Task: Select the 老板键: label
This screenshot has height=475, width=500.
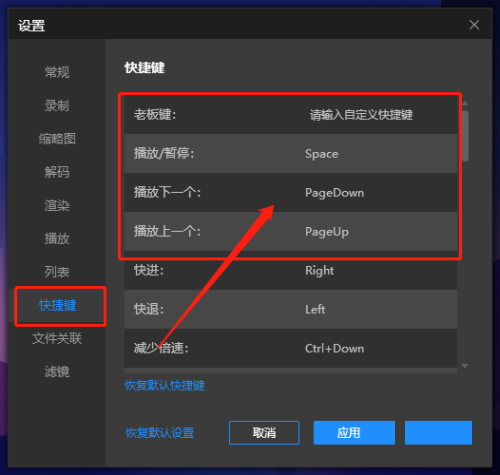Action: (155, 115)
